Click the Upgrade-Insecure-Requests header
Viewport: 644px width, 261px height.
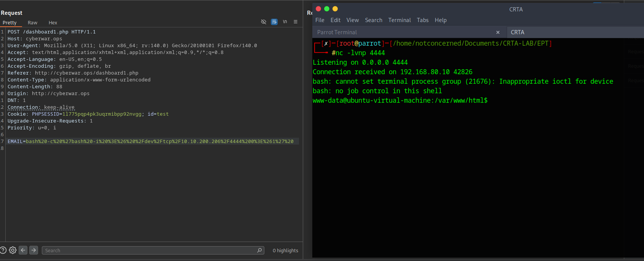[x=50, y=121]
